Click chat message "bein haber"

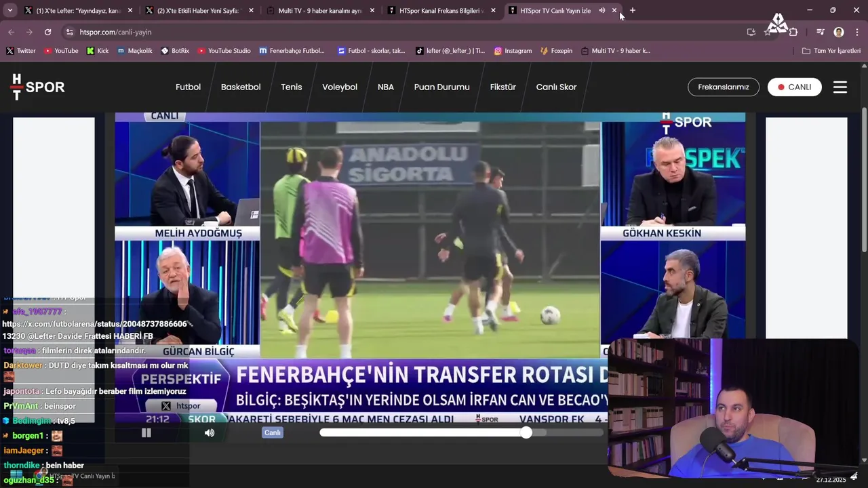click(x=65, y=466)
